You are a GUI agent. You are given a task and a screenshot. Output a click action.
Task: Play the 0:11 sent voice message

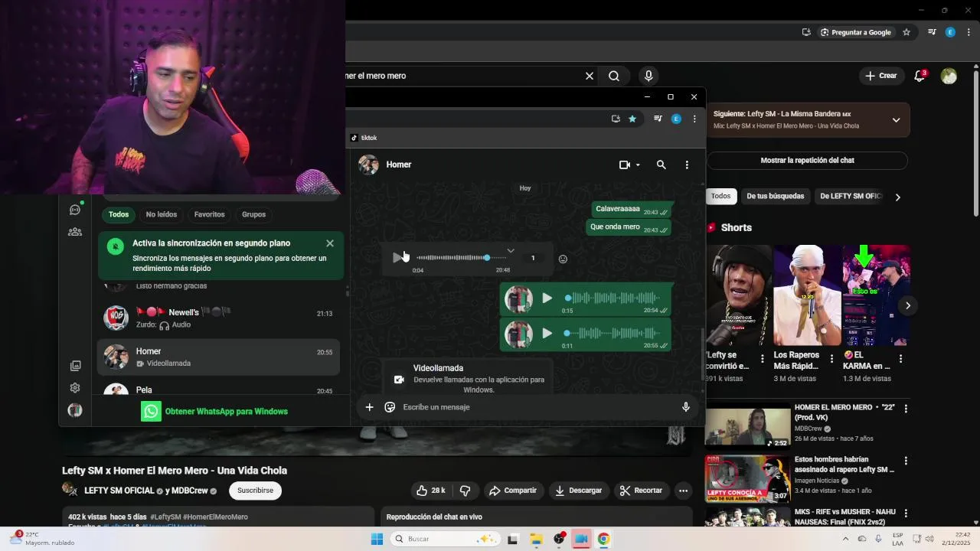(547, 333)
